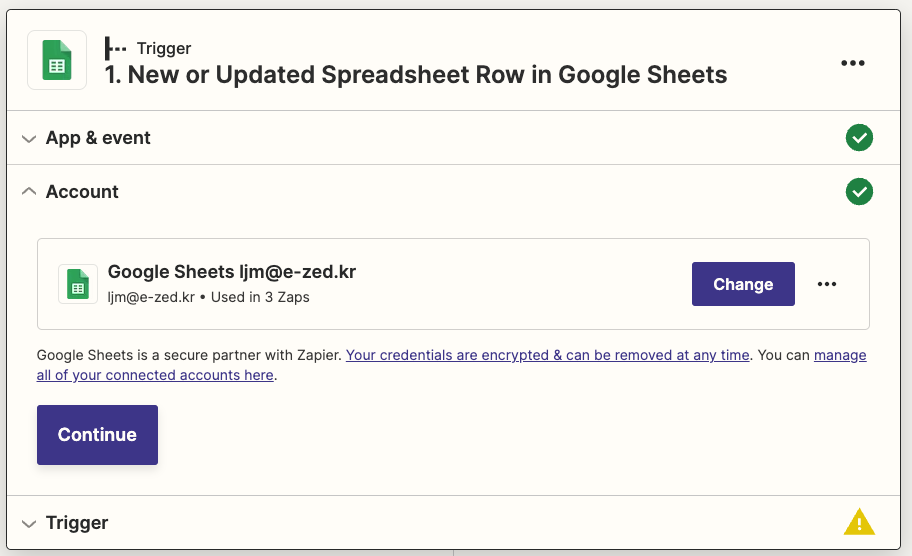This screenshot has width=912, height=556.
Task: Click the Trigger step type icon
Action: click(x=116, y=48)
